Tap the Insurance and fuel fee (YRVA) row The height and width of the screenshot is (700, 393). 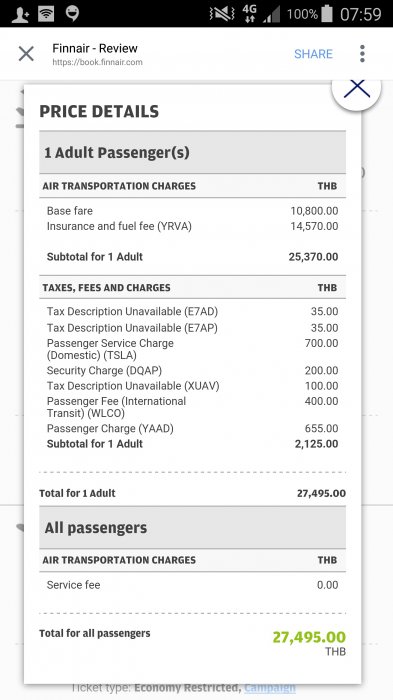coord(192,226)
